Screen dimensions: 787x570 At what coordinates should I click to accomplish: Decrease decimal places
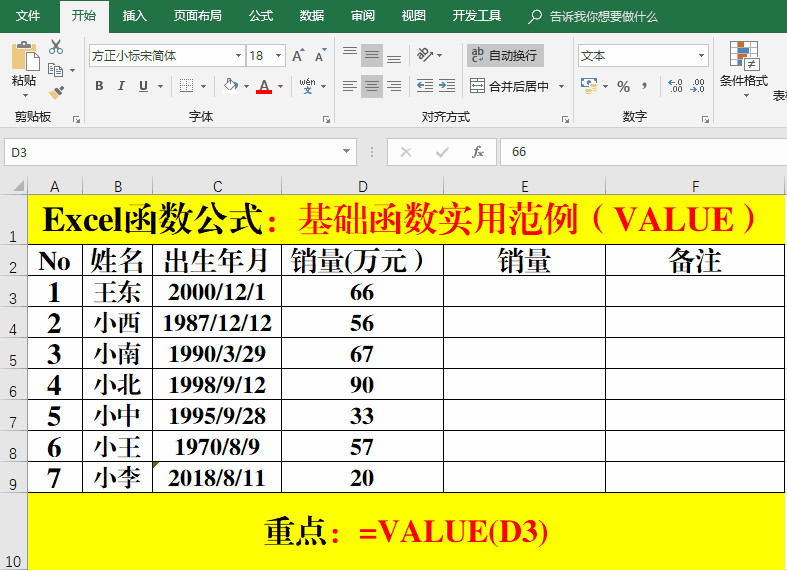(x=698, y=86)
